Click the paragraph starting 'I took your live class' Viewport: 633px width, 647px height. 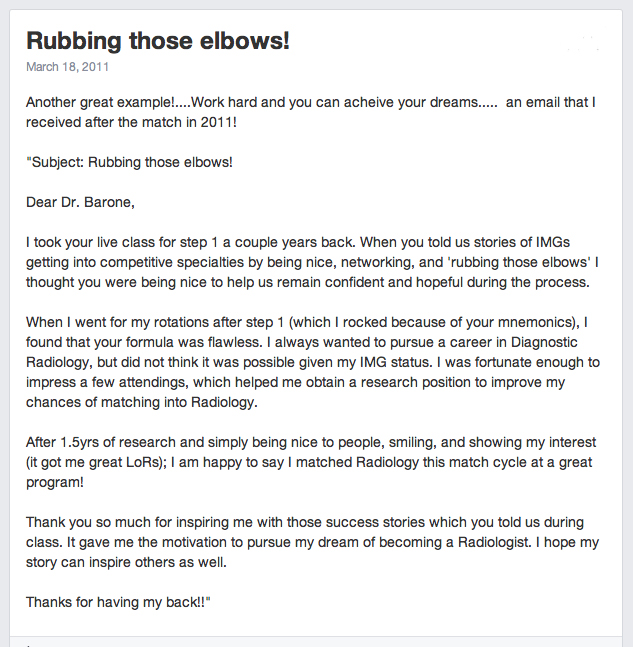coord(312,262)
